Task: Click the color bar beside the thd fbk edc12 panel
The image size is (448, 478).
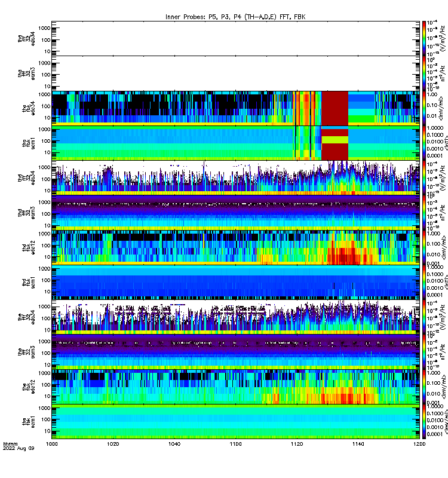Action: (x=424, y=247)
